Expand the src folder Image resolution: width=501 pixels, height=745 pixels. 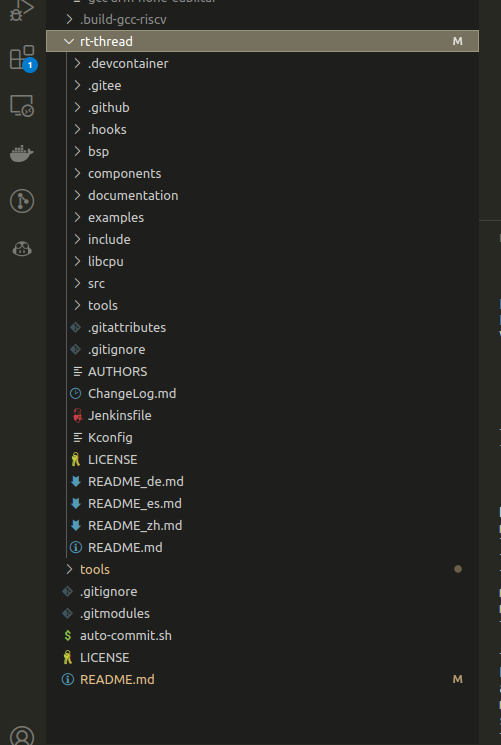[77, 283]
